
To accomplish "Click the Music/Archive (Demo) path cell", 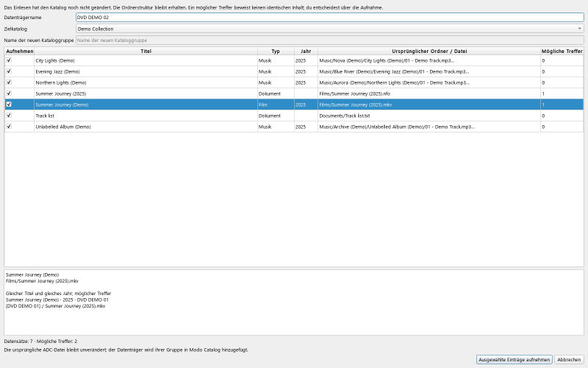I will coord(429,127).
